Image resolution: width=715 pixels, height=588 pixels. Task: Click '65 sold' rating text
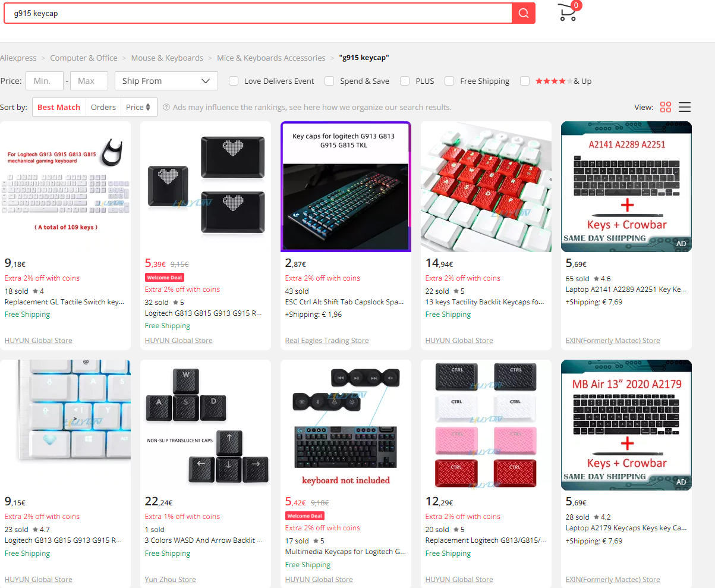(578, 278)
